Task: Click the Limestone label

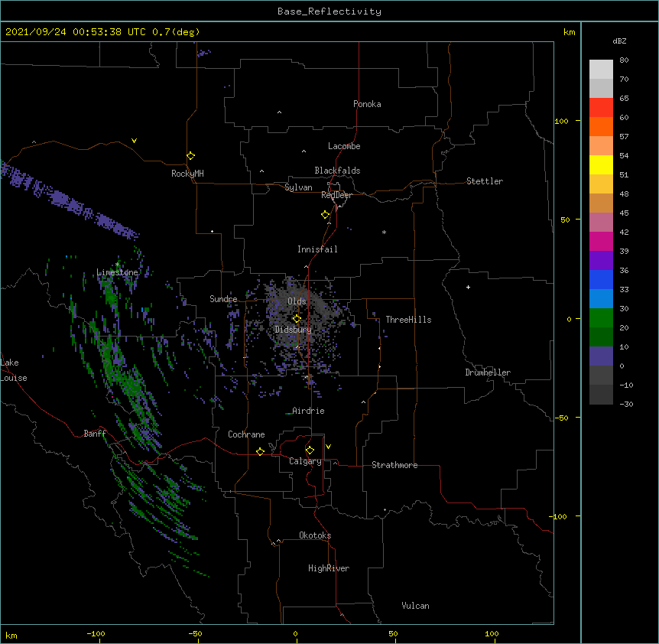Action: click(117, 272)
